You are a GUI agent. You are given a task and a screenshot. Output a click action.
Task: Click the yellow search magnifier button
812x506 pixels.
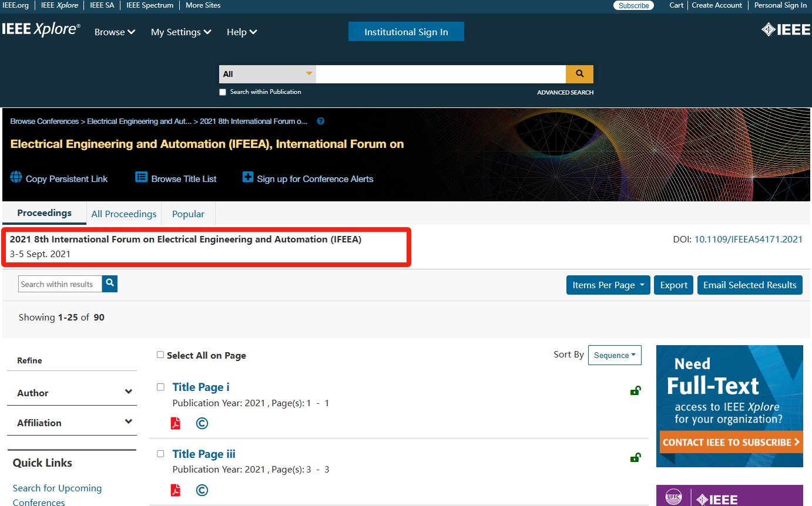coord(579,74)
